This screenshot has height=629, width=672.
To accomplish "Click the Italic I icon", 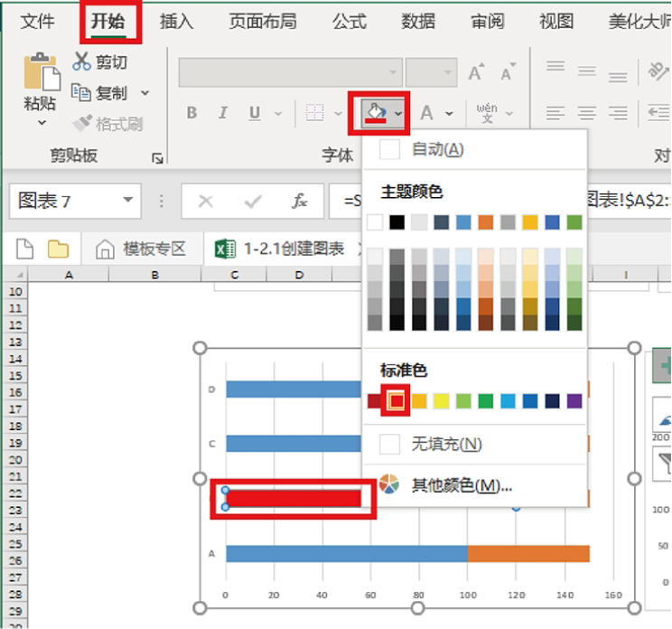I will pyautogui.click(x=222, y=113).
